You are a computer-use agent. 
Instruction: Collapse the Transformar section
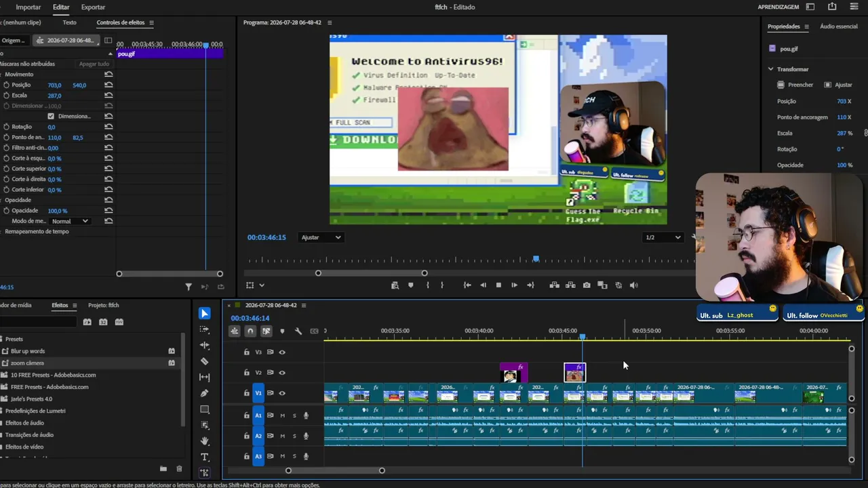click(771, 69)
